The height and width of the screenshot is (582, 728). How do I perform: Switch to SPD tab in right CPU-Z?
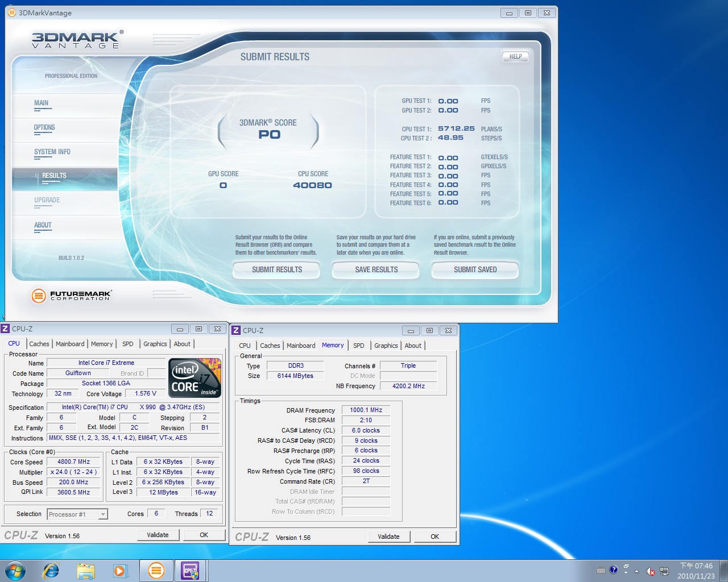pos(359,346)
